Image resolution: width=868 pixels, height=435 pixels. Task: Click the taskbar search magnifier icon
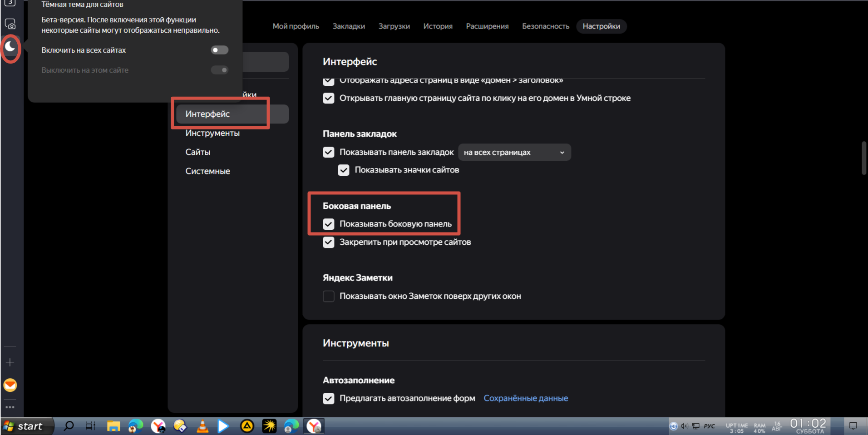pos(69,426)
